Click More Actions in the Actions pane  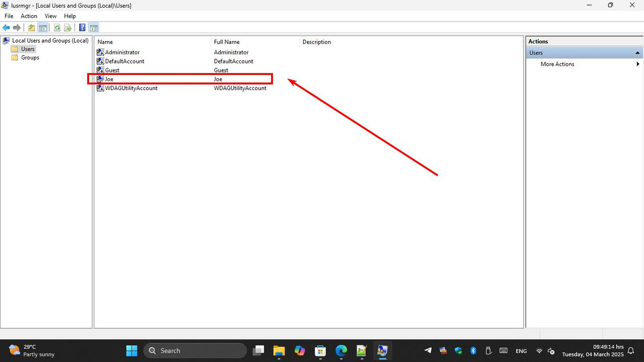(557, 64)
